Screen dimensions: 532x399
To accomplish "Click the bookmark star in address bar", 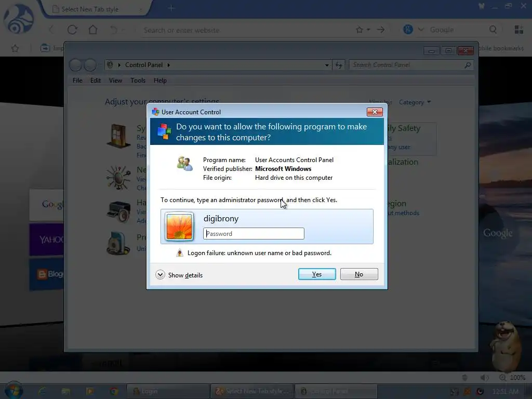I will pyautogui.click(x=360, y=30).
